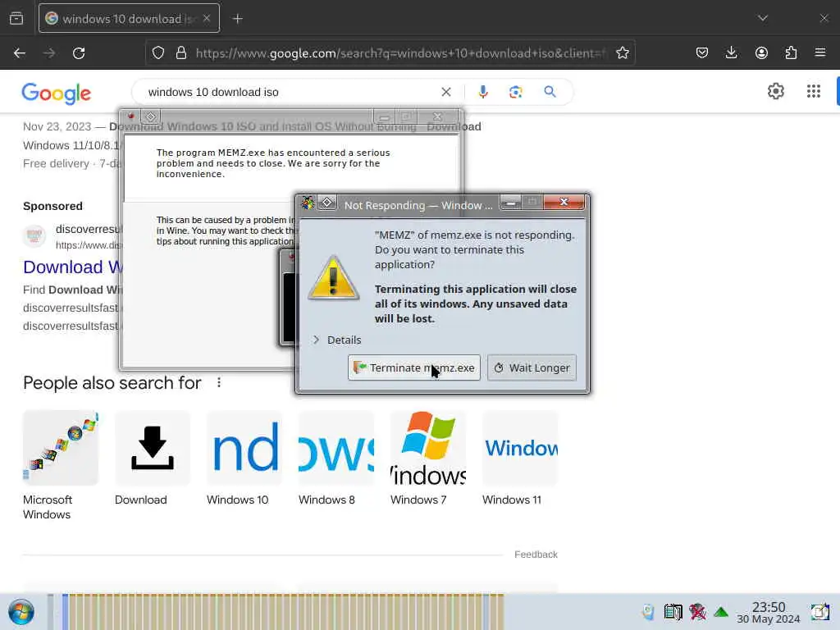Screen dimensions: 840x630
Task: Click the Feedback link
Action: point(536,555)
